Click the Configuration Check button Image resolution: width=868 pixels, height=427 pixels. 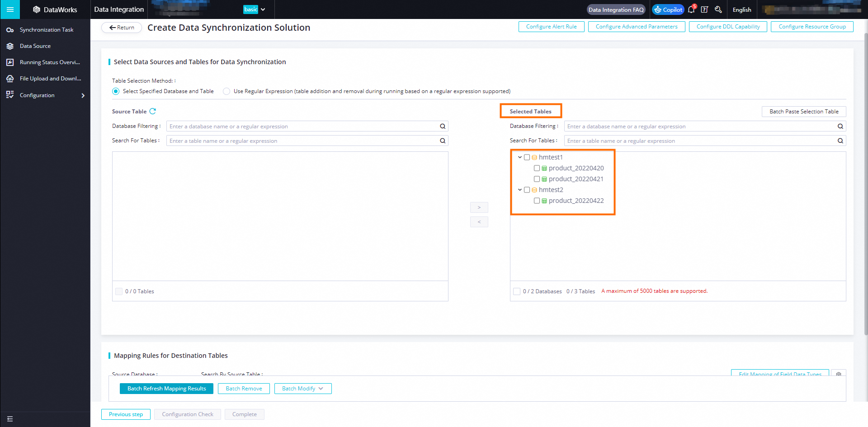pos(188,414)
